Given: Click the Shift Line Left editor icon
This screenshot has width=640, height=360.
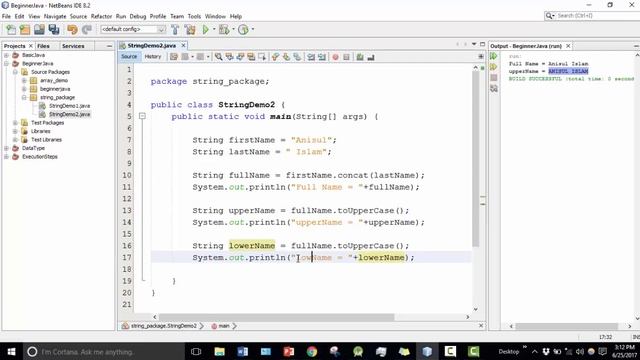Looking at the screenshot, I should (x=311, y=57).
